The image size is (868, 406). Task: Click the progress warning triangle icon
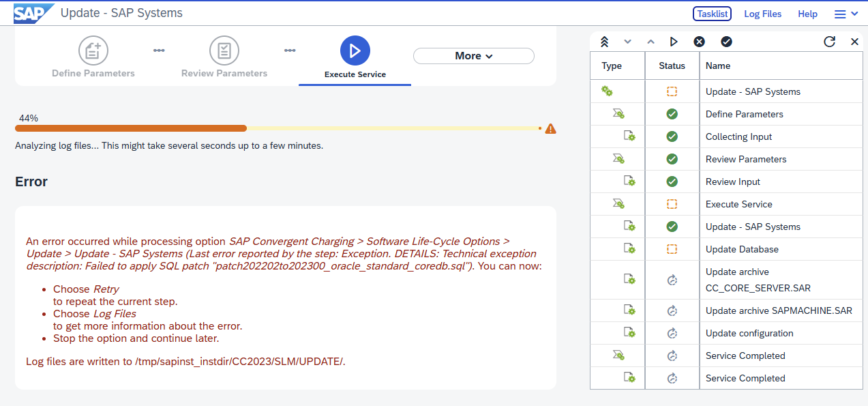click(x=551, y=128)
